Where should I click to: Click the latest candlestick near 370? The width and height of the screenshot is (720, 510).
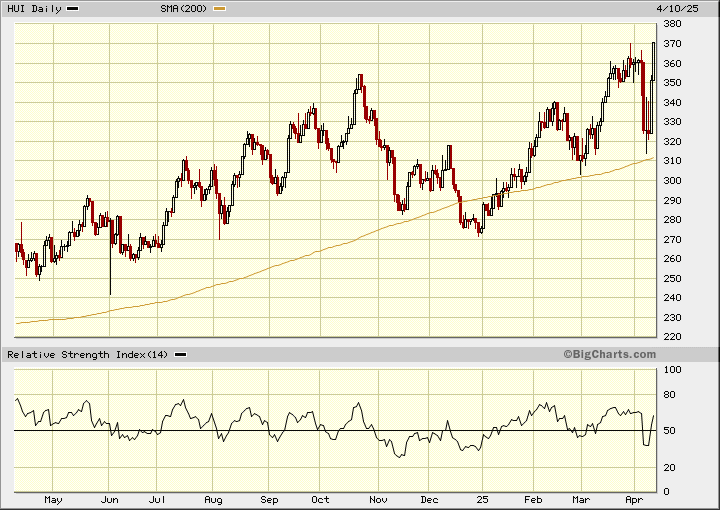pos(653,62)
